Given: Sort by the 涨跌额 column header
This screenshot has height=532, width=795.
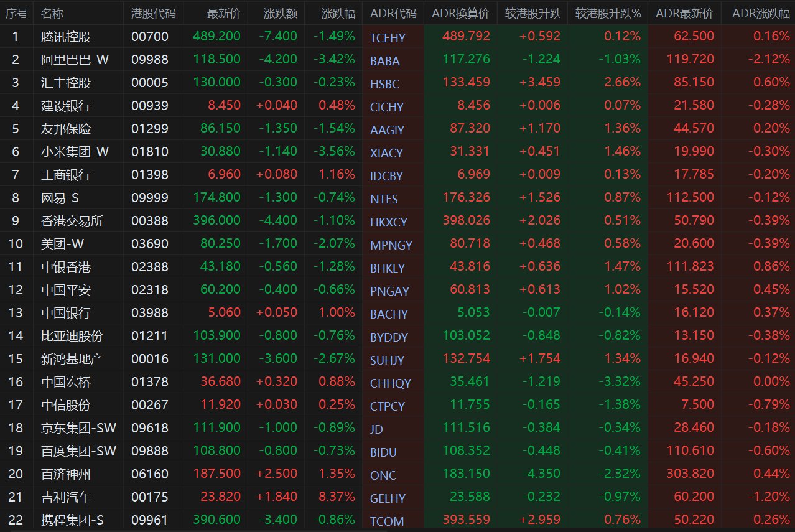Looking at the screenshot, I should coord(281,13).
